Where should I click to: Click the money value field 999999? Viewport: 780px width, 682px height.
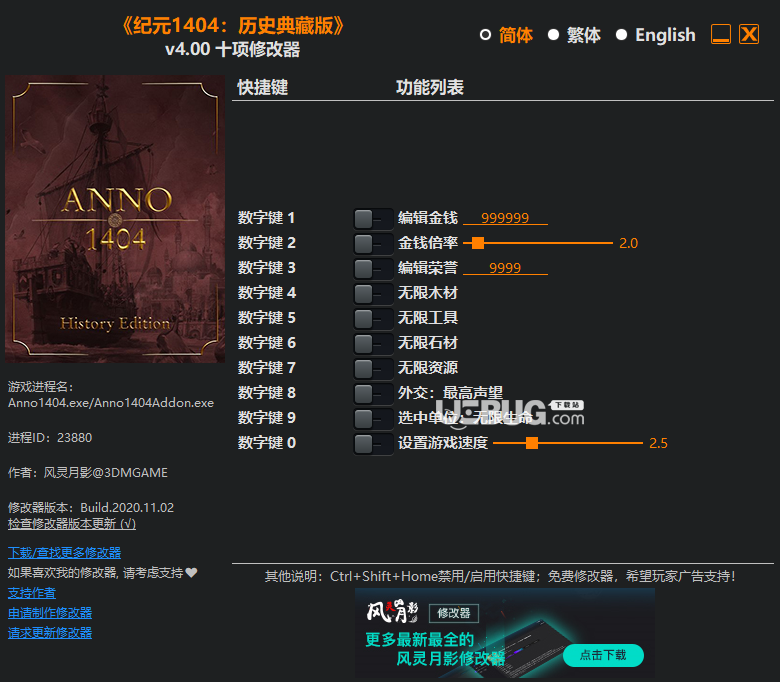(x=505, y=218)
